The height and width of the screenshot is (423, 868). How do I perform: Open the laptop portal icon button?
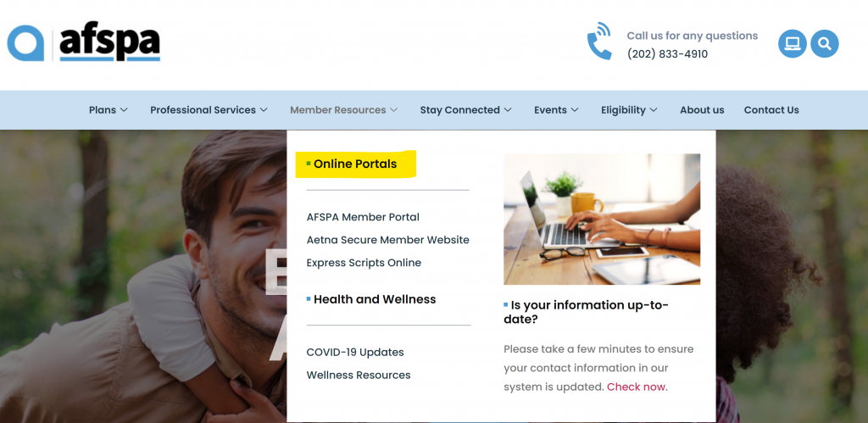click(x=793, y=44)
